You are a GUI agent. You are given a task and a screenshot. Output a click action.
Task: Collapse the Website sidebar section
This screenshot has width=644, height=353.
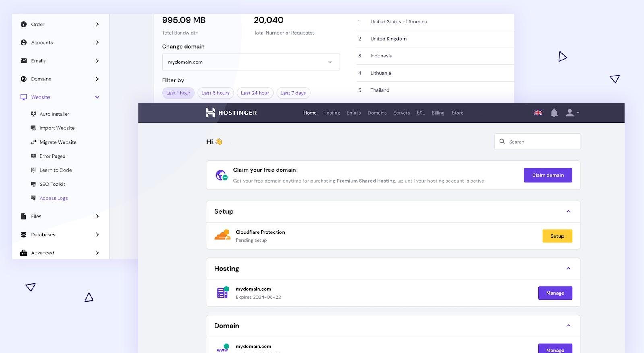click(97, 97)
